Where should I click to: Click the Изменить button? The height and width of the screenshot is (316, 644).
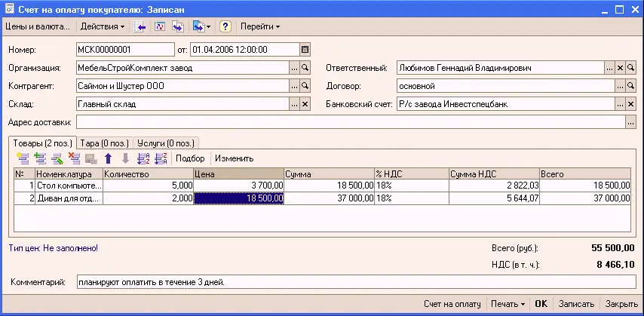[x=234, y=158]
